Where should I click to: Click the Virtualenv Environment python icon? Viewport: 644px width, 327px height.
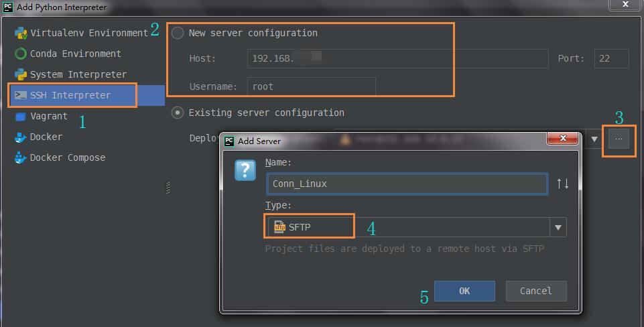[x=21, y=33]
